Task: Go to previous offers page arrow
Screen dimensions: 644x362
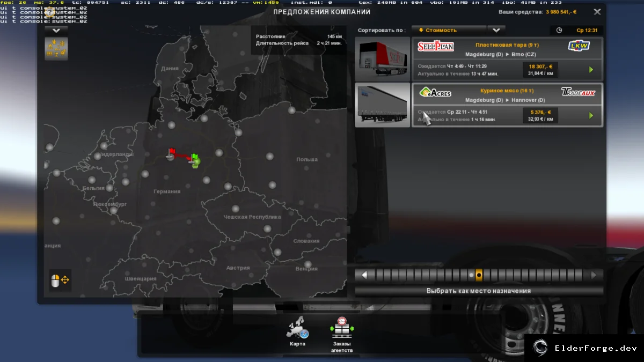Action: (364, 275)
